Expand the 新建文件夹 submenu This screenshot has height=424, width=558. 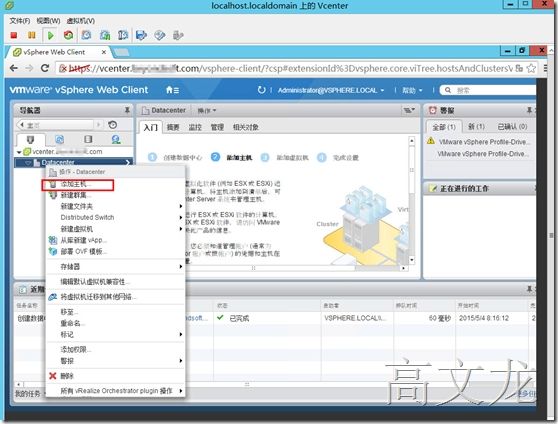pyautogui.click(x=181, y=206)
